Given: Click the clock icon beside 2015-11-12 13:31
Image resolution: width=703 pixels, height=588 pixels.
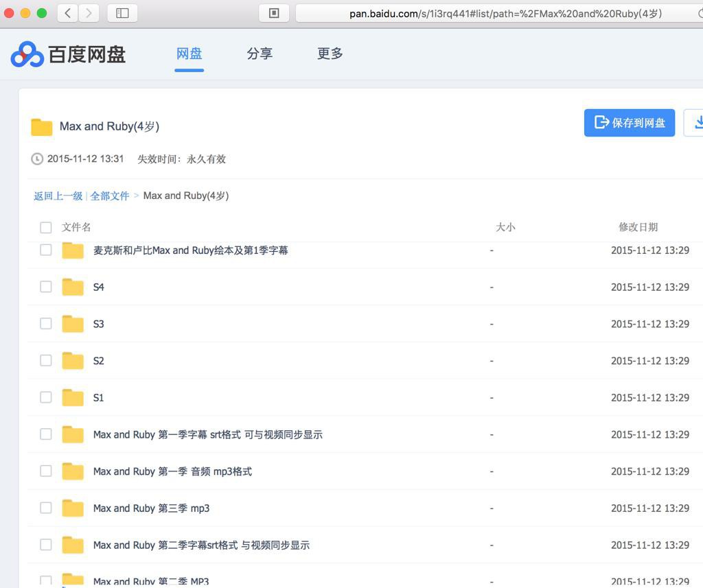Looking at the screenshot, I should pos(37,158).
